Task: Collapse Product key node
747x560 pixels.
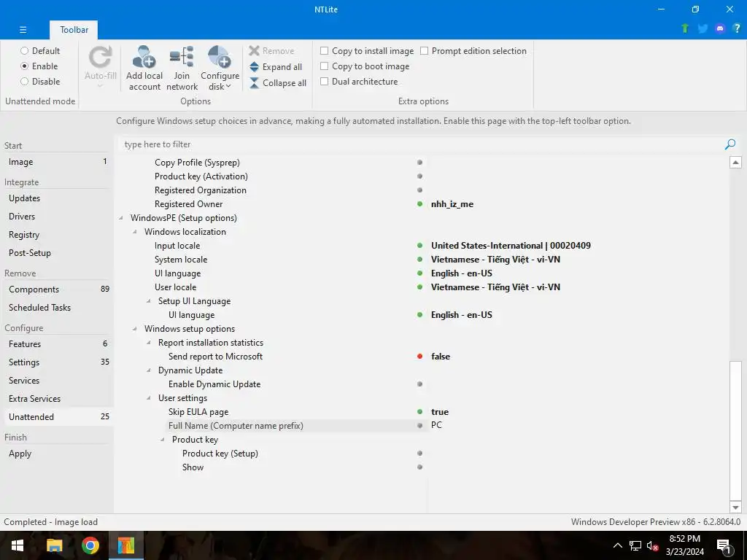Action: 163,440
